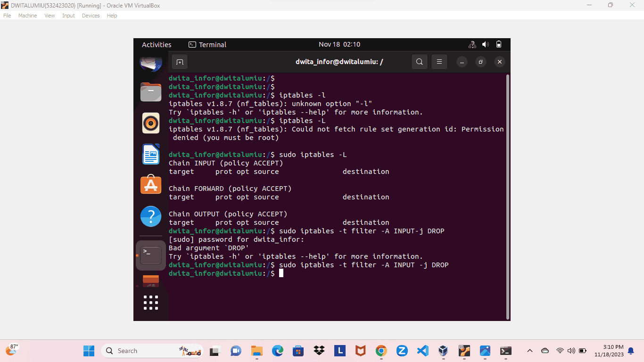This screenshot has height=362, width=644.
Task: Open Photos app from taskbar
Action: point(485,351)
